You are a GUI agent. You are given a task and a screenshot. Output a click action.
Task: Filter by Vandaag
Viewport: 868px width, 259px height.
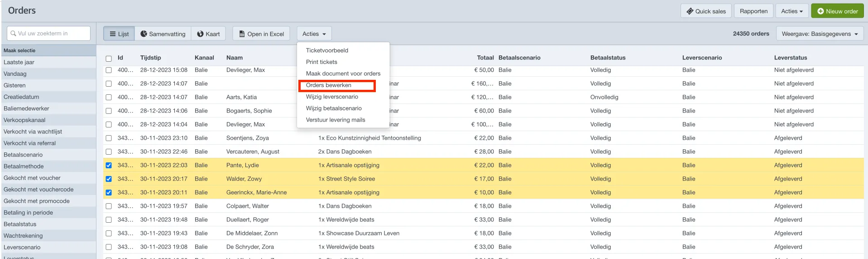48,73
